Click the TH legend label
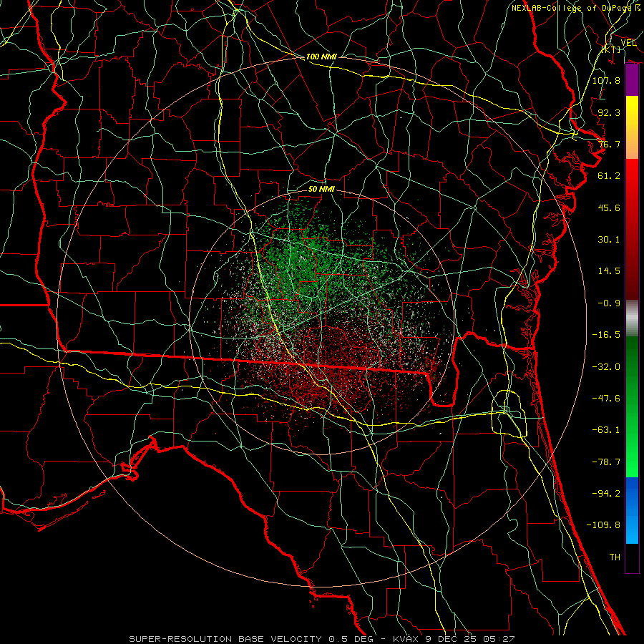The image size is (644, 644). [x=615, y=557]
